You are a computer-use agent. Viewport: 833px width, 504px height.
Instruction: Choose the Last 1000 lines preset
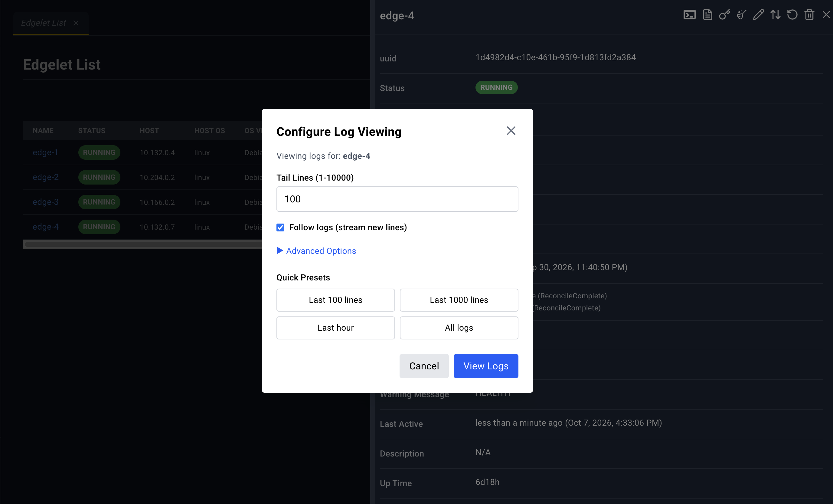tap(459, 300)
